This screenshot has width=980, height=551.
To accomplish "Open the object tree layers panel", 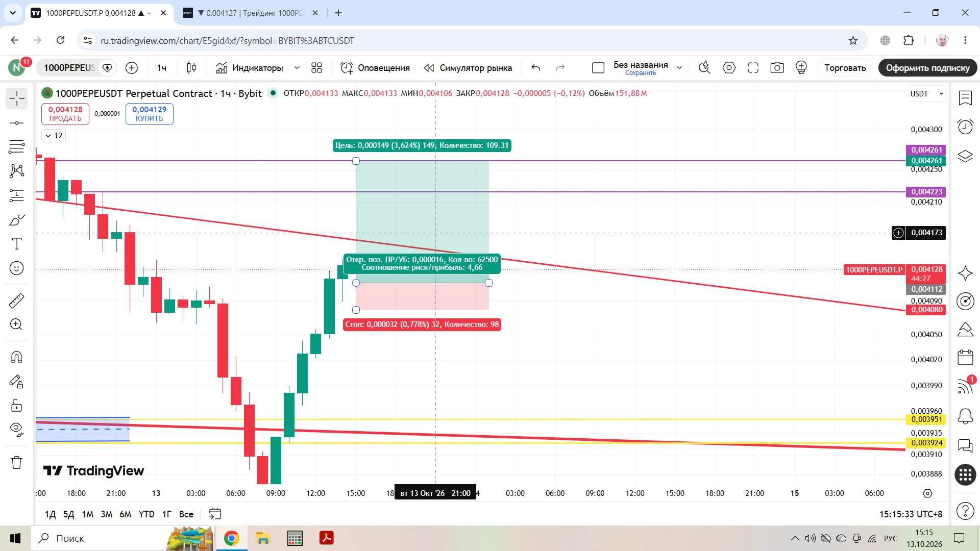I will click(x=965, y=156).
